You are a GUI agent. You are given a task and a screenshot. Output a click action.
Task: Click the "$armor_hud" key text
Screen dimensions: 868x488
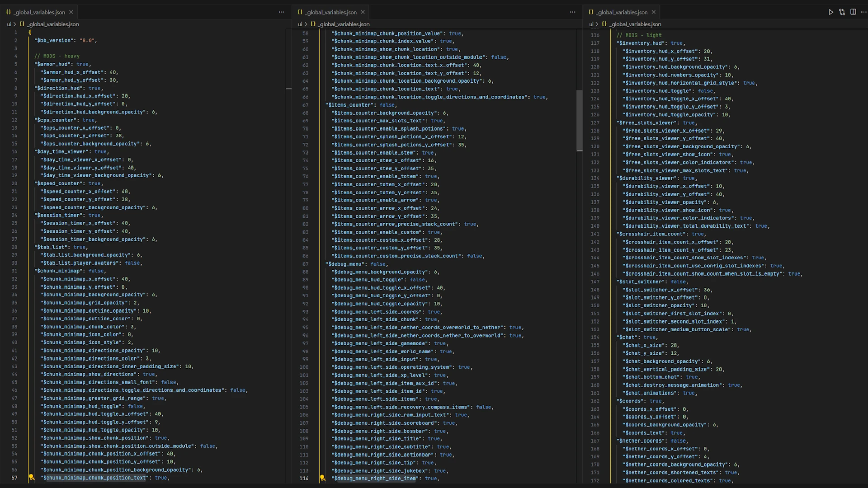click(52, 64)
